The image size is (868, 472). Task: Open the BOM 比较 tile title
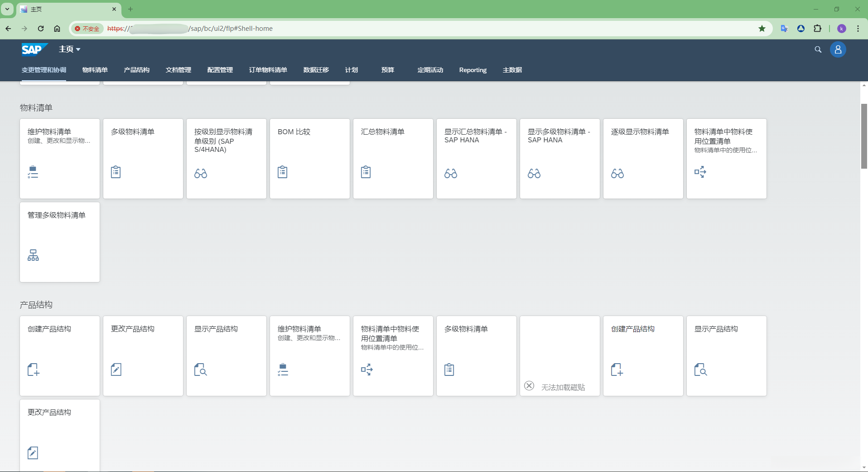[x=294, y=131]
